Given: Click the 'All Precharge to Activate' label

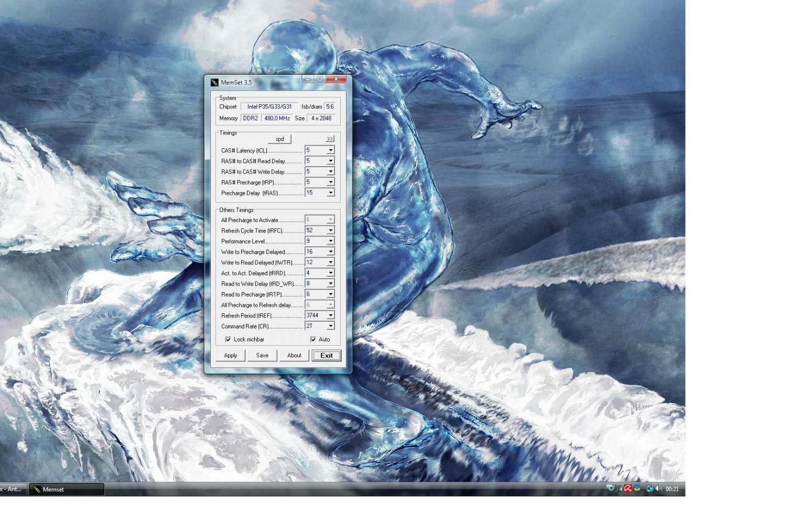Looking at the screenshot, I should click(x=250, y=220).
